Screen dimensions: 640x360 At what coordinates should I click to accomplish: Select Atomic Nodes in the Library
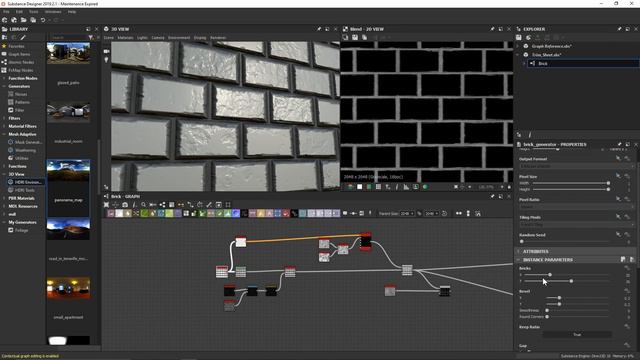click(21, 62)
